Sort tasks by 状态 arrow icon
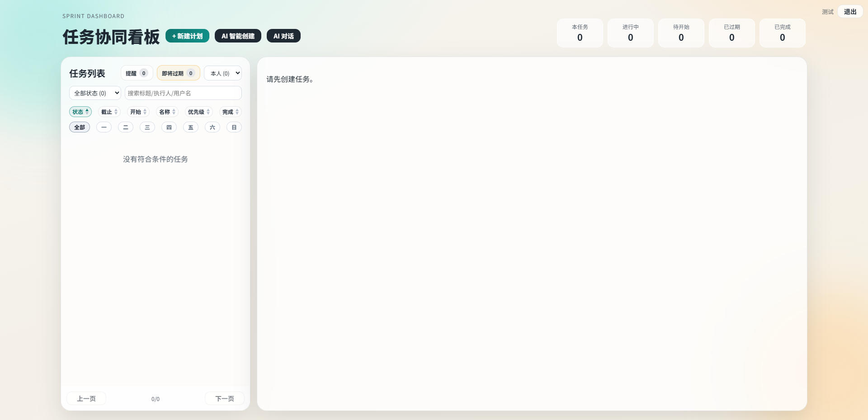The width and height of the screenshot is (868, 420). click(x=87, y=112)
